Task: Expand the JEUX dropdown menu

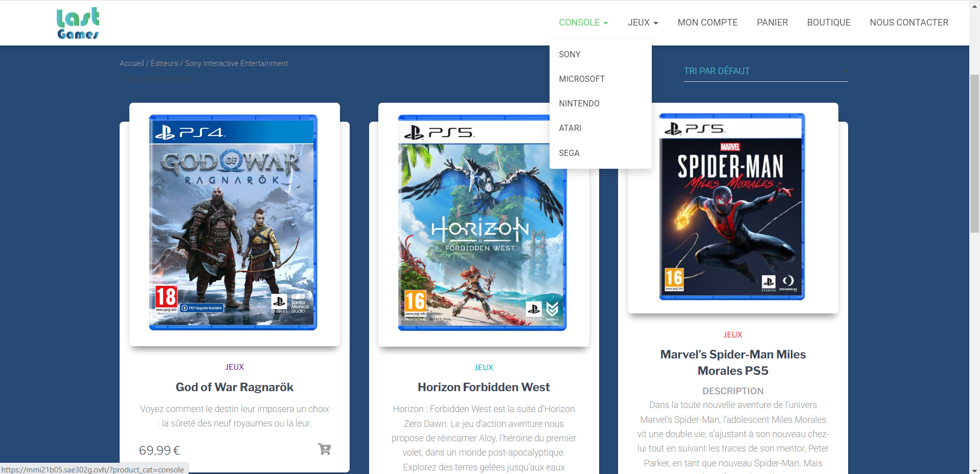Action: click(643, 22)
